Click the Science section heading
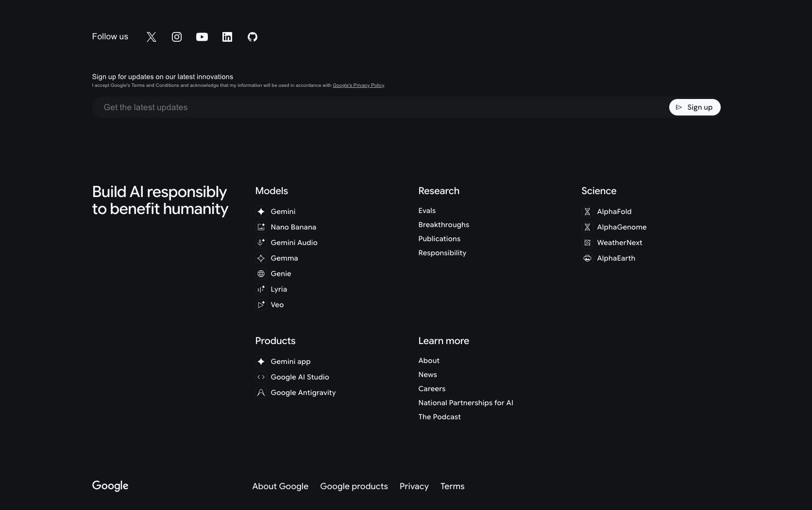812x510 pixels. [x=599, y=191]
